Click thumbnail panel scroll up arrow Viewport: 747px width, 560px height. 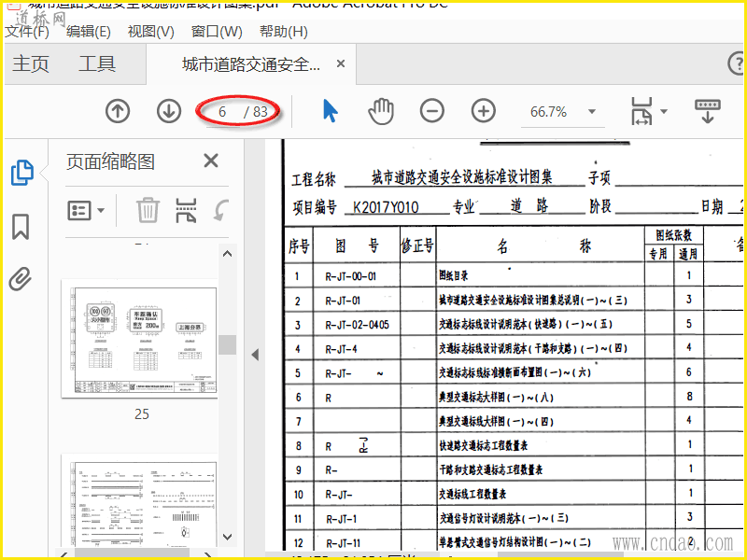pos(227,254)
